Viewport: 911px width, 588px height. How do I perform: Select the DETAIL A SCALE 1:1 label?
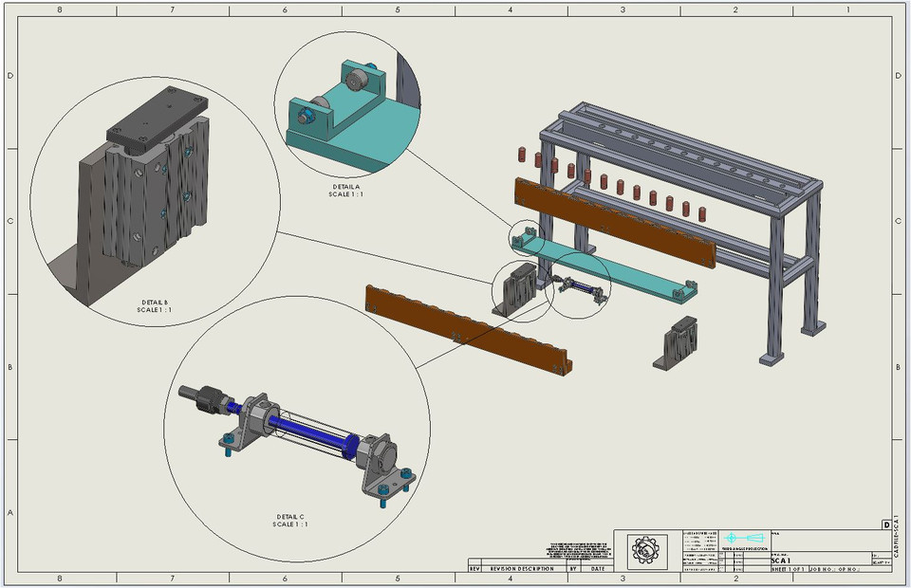coord(344,190)
